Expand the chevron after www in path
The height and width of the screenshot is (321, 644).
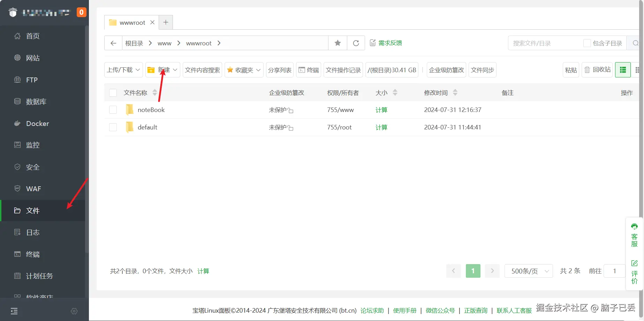coord(179,43)
